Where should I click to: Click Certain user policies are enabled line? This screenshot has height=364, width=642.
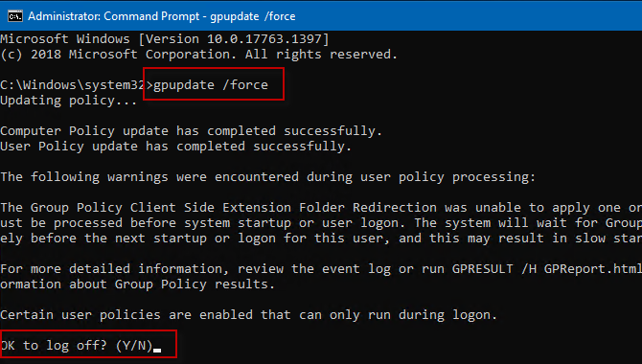[x=248, y=315]
